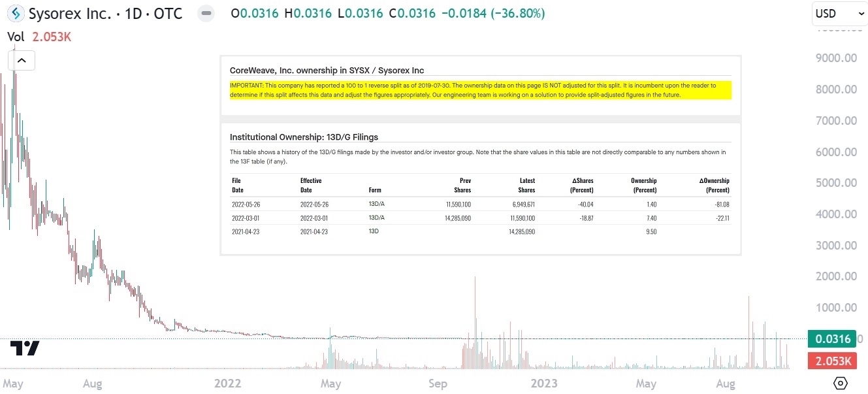Click the red 2.053K volume label on axis
Image resolution: width=868 pixels, height=394 pixels.
(x=833, y=361)
